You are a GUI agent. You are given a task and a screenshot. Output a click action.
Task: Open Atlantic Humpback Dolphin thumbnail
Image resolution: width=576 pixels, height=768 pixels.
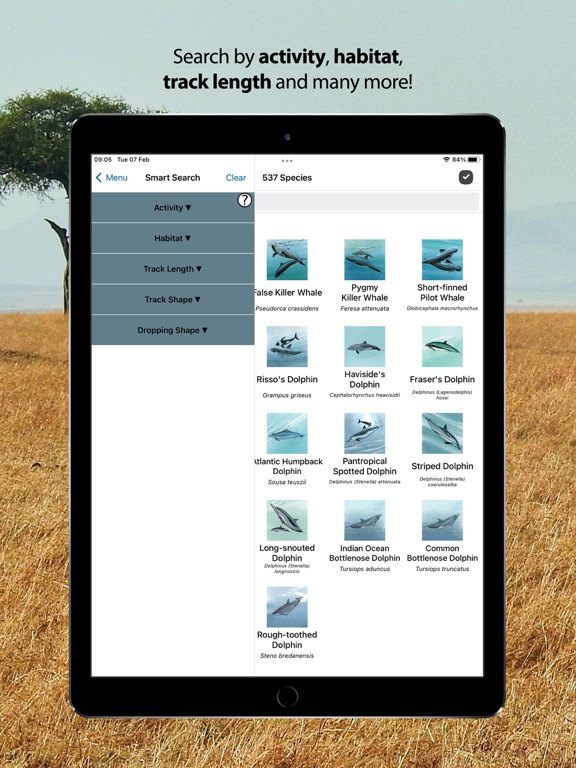point(287,433)
